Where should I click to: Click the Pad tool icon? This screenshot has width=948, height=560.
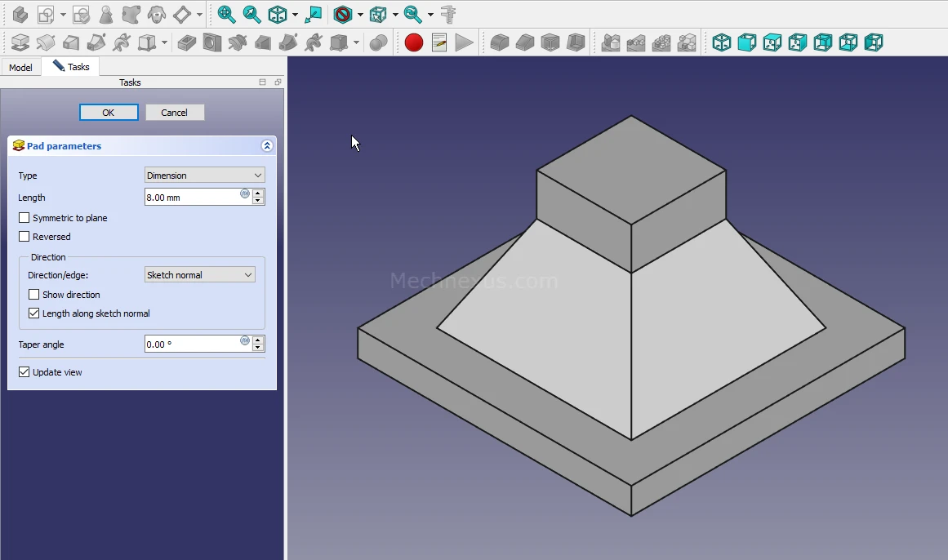20,42
